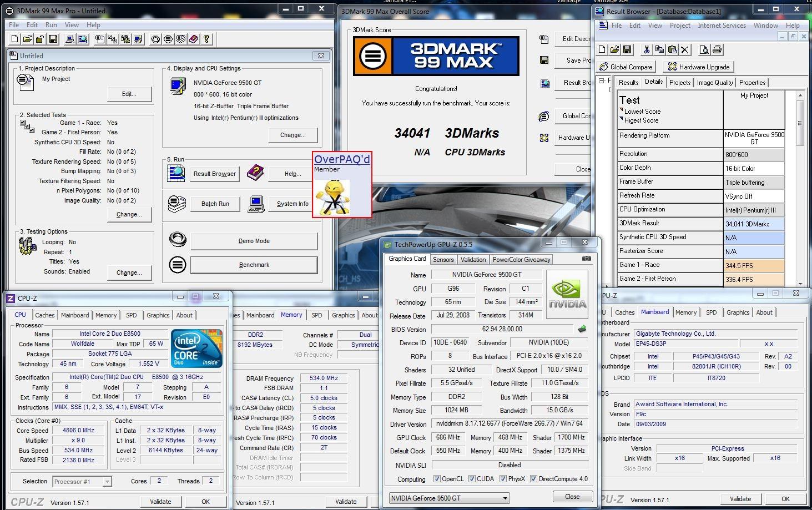This screenshot has width=812, height=510.
Task: Click 3DMark Result 34,041 3DMarks cell
Action: point(754,224)
